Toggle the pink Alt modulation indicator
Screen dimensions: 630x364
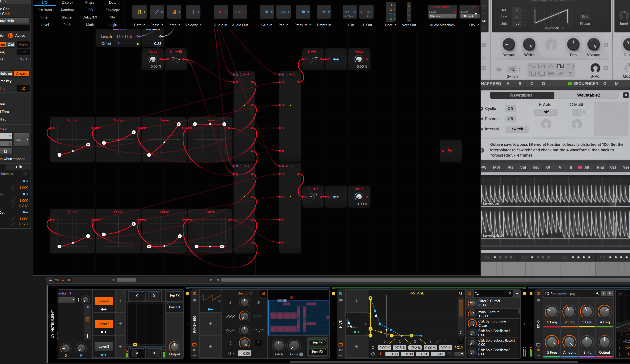580,168
